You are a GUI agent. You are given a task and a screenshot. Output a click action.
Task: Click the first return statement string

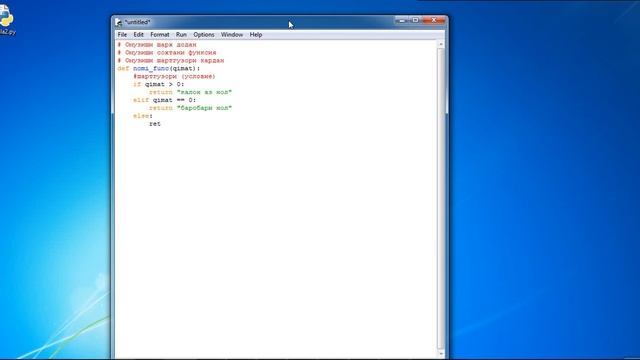[204, 92]
